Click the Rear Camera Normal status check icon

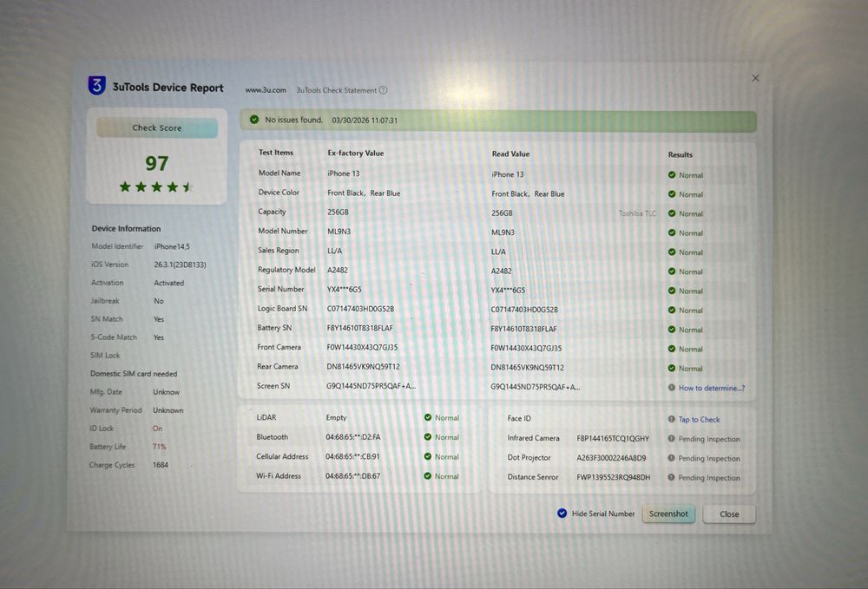coord(672,369)
